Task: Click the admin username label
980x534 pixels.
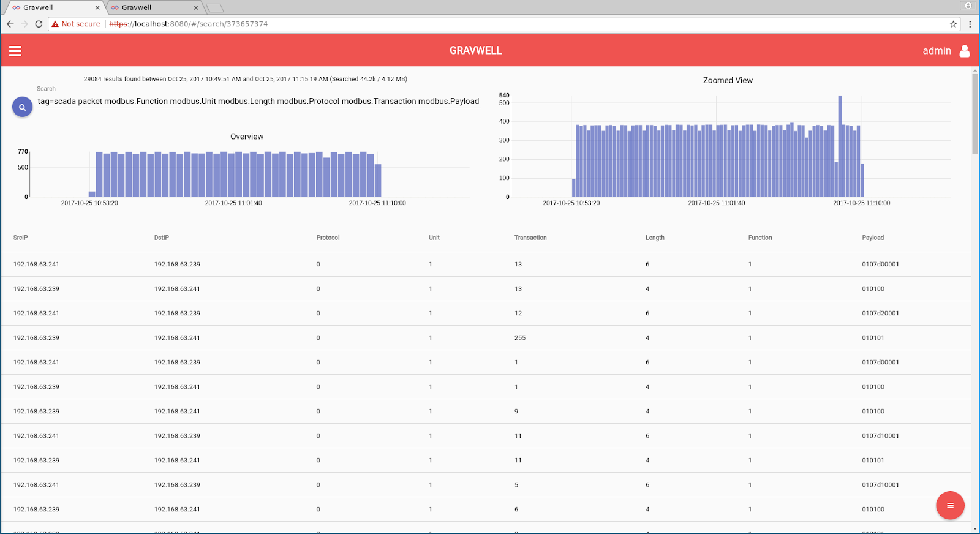Action: tap(937, 51)
